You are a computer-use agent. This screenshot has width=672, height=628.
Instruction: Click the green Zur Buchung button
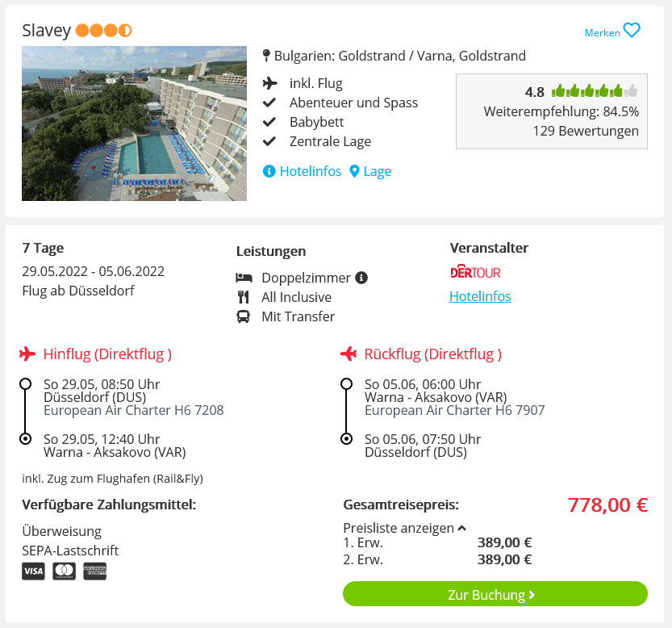(495, 594)
